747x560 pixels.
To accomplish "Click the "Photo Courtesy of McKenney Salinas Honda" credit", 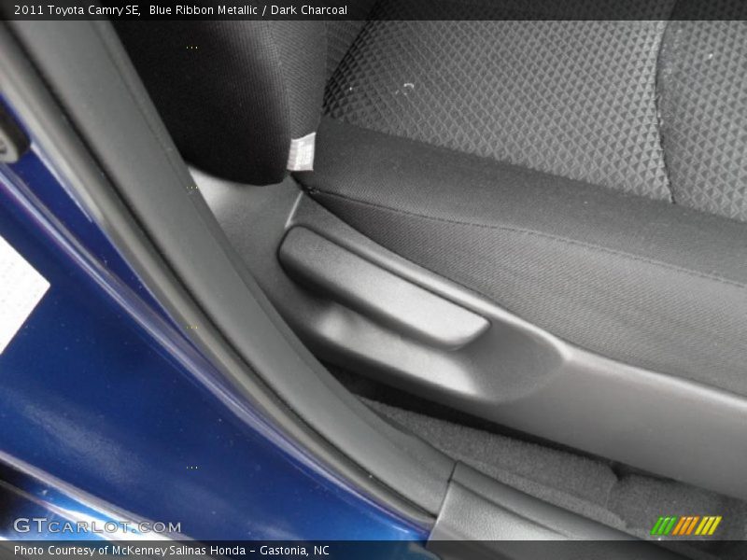I will click(x=130, y=551).
